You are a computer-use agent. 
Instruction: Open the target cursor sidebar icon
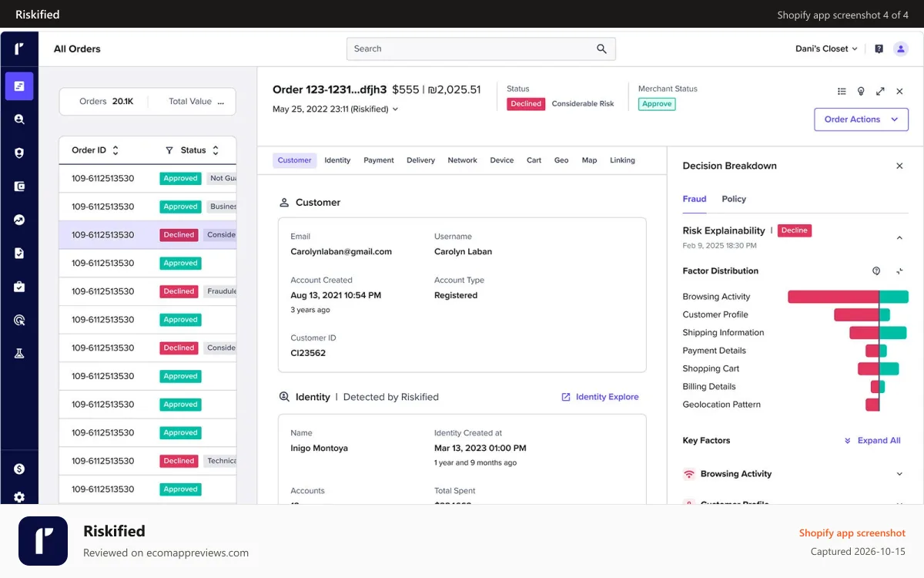[x=19, y=320]
